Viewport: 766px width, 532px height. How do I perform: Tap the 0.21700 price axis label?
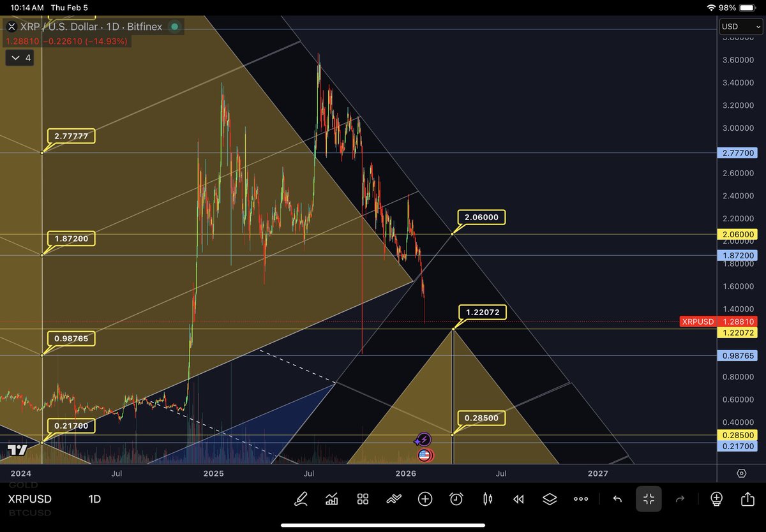[737, 447]
